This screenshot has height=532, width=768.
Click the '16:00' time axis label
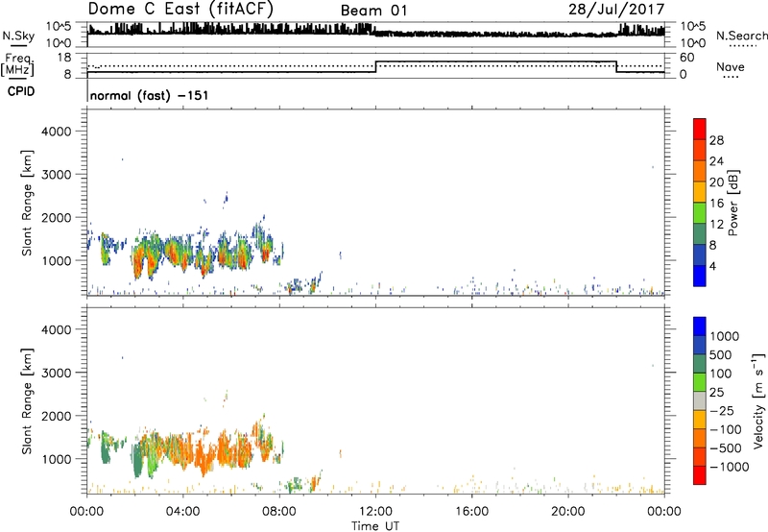click(471, 512)
